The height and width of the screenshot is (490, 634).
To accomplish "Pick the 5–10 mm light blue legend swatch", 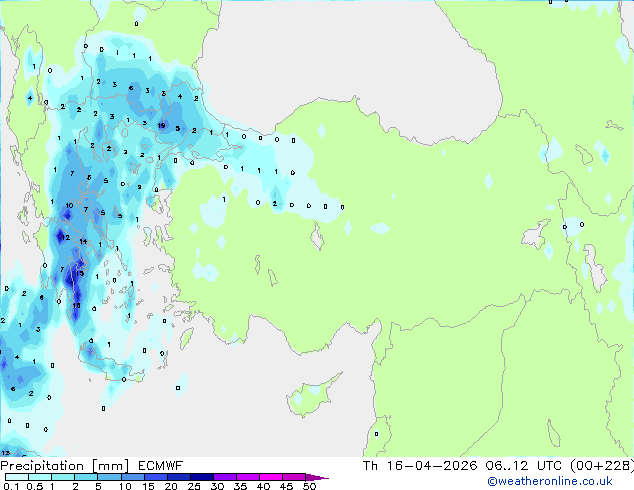I will click(109, 477).
